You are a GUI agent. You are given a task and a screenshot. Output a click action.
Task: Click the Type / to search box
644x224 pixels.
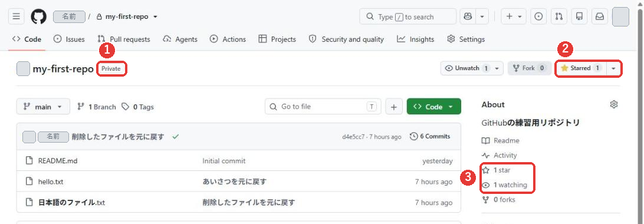tap(408, 17)
